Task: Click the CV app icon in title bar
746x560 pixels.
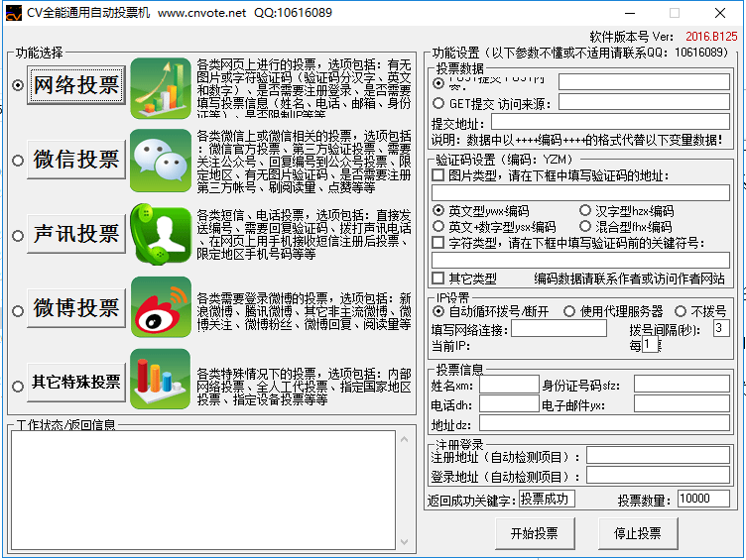Action: (14, 13)
